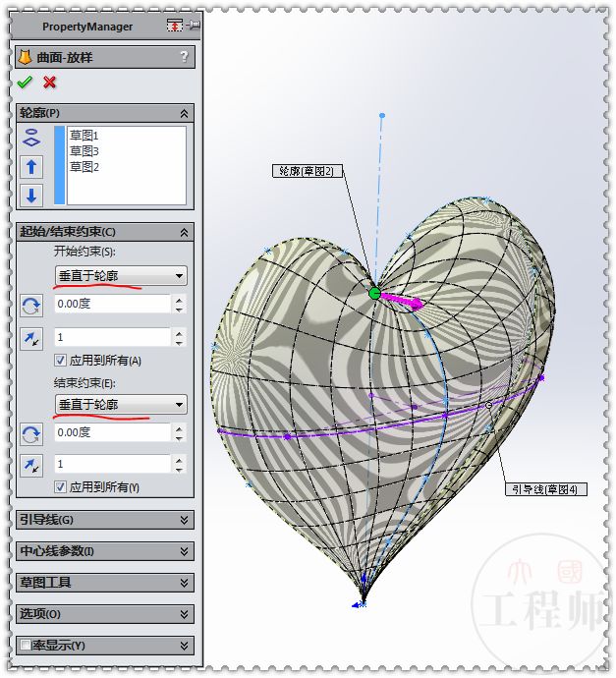616x678 pixels.
Task: Click start tangent length arrow icon
Action: 31,339
